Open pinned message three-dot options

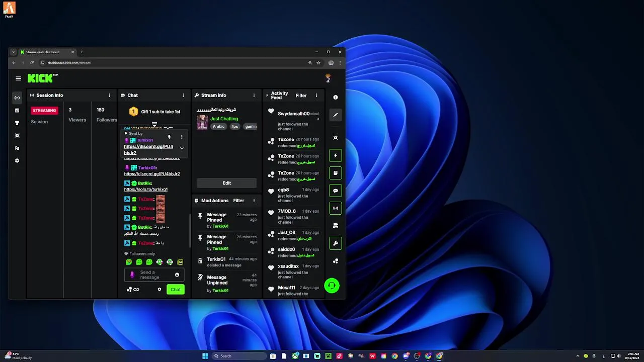tap(182, 137)
